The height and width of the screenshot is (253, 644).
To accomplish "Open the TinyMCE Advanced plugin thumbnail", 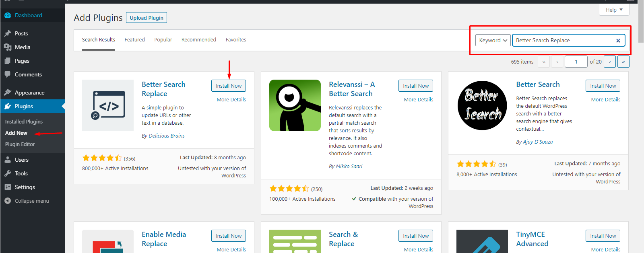I will click(482, 241).
